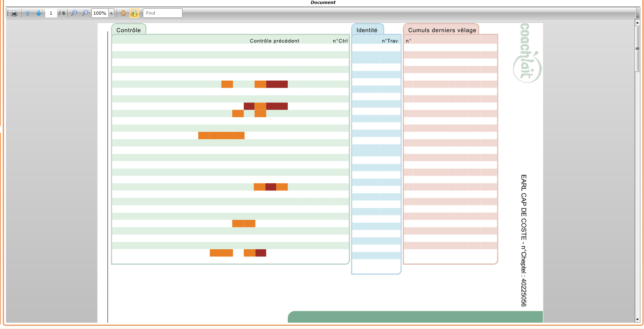Click the vertical scrollbar thumb

[638, 48]
